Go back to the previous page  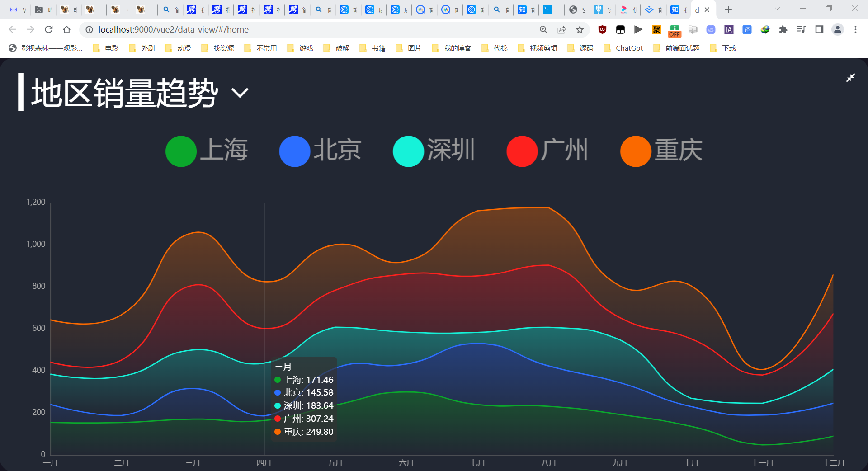[x=12, y=29]
